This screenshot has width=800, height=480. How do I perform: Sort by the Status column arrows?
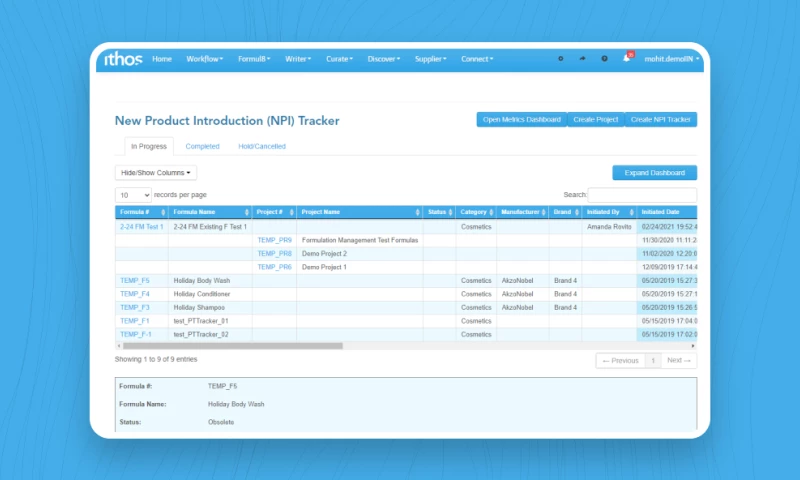(x=450, y=212)
